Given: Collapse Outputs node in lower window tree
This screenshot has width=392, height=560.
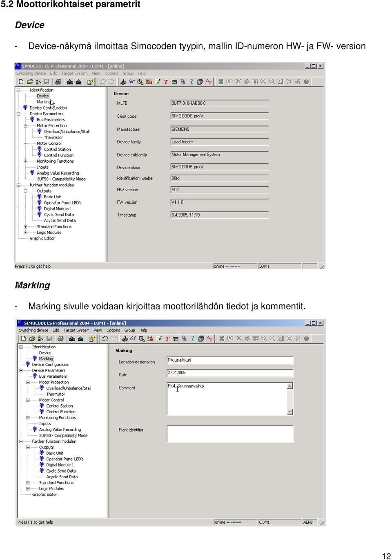Looking at the screenshot, I should coord(28,447).
